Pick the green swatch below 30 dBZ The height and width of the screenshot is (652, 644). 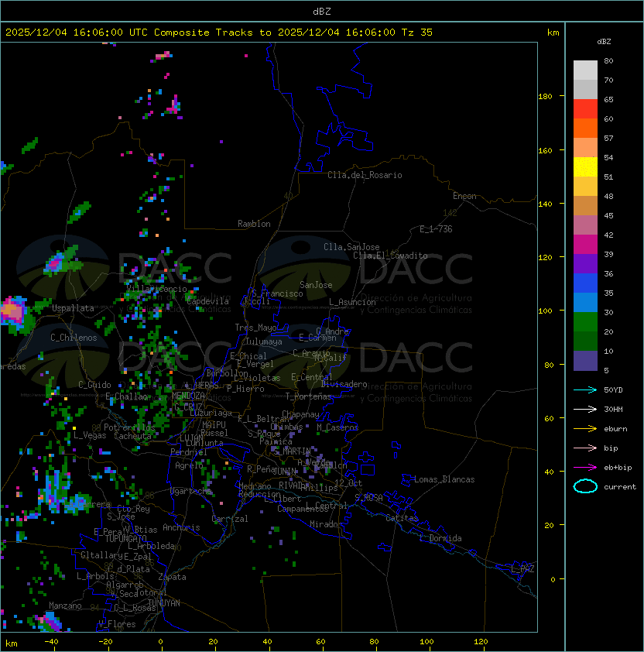point(585,322)
